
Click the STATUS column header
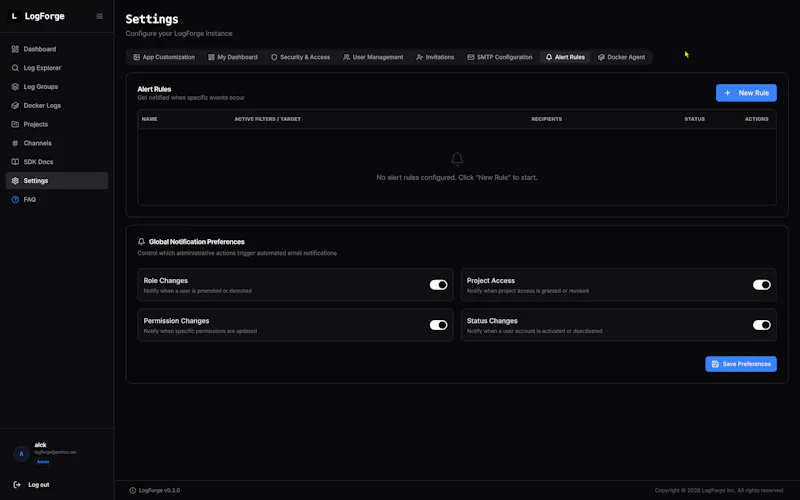click(694, 119)
